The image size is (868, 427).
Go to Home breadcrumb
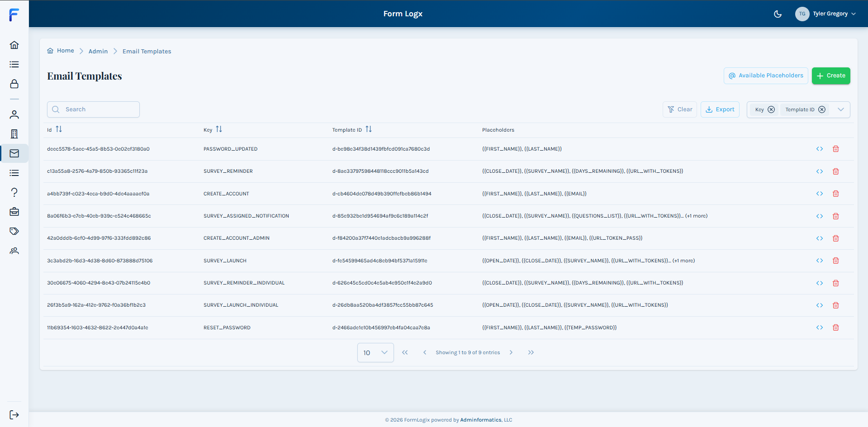(x=61, y=51)
